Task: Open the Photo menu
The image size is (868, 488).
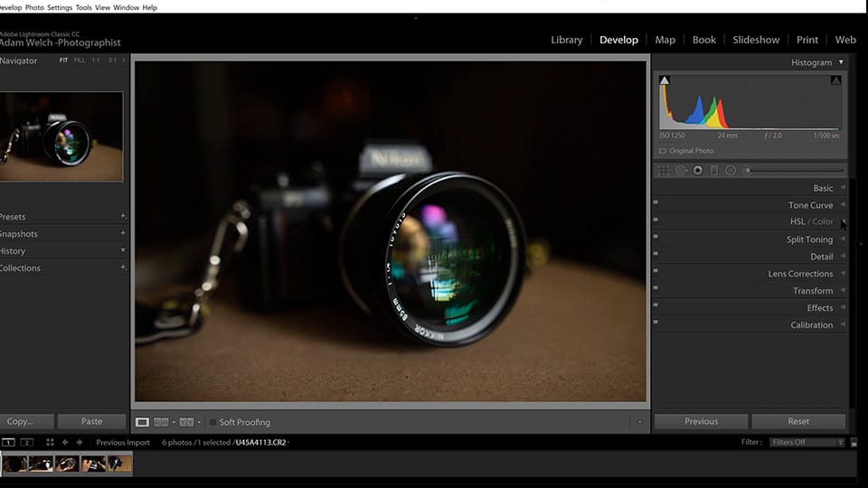Action: pyautogui.click(x=34, y=8)
